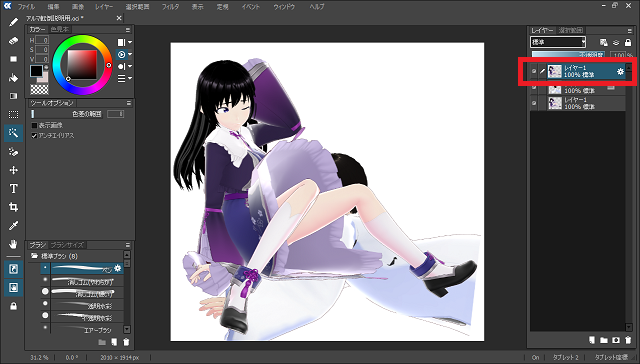This screenshot has height=364, width=640.
Task: Switch to the ブラシサイズ tab
Action: point(67,245)
